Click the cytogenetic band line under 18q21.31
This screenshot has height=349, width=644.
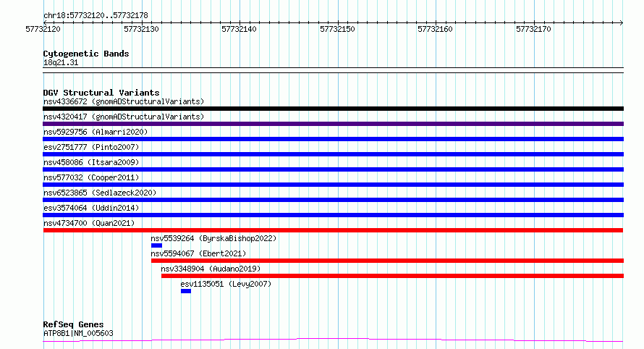tap(333, 70)
